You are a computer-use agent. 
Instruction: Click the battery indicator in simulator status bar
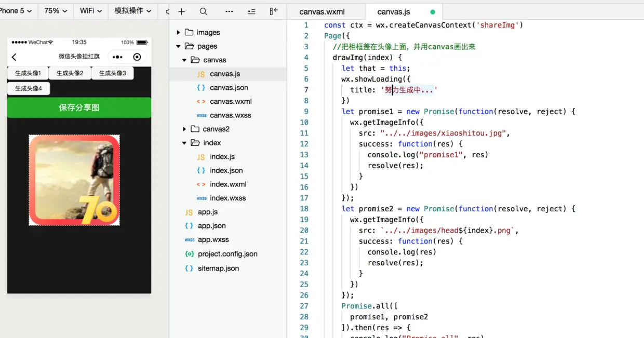point(142,43)
